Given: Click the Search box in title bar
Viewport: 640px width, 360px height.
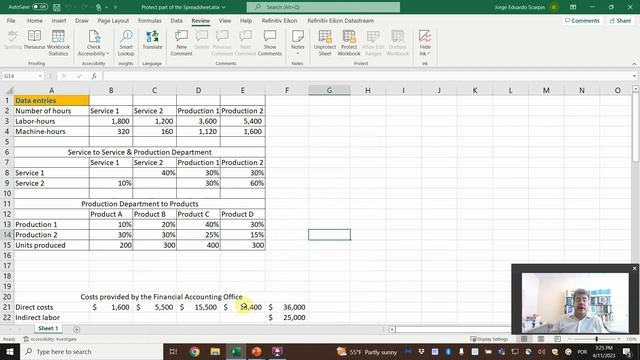Looking at the screenshot, I should click(323, 7).
